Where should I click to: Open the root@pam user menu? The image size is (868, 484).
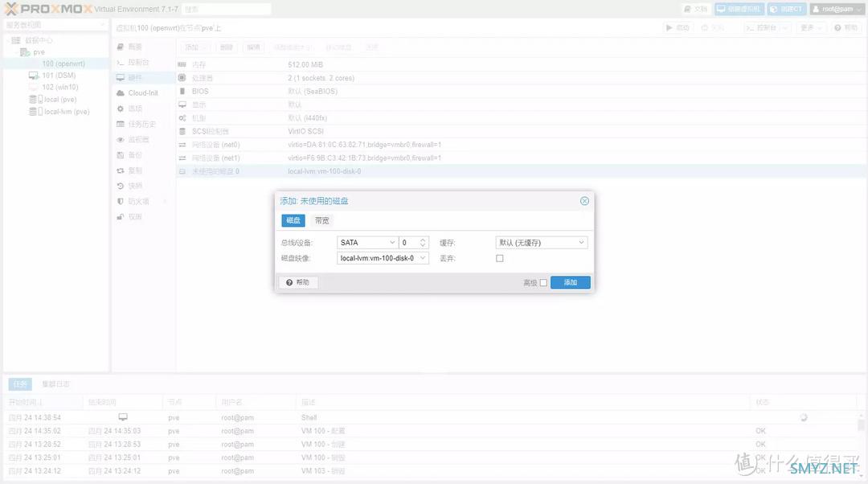(837, 9)
